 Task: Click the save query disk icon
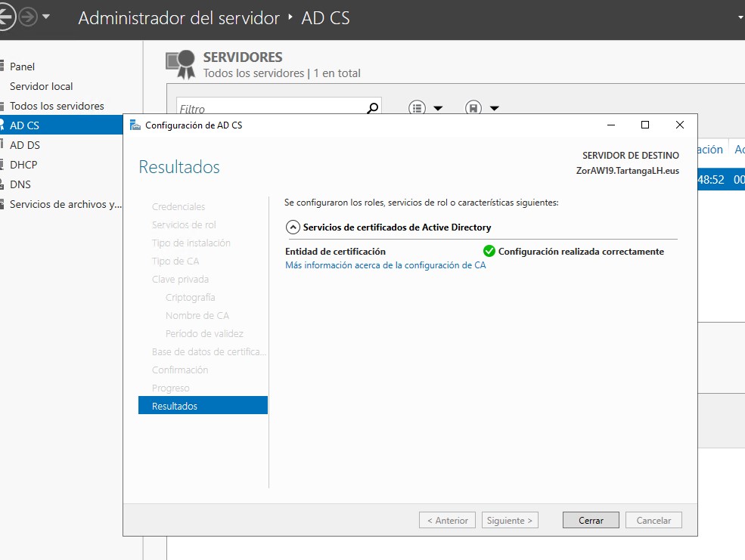pos(473,108)
